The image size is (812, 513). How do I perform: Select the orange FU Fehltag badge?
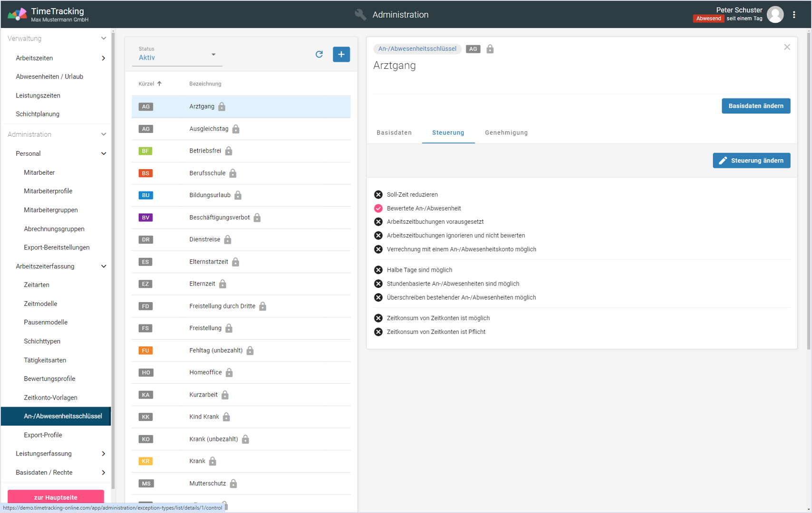click(x=145, y=351)
